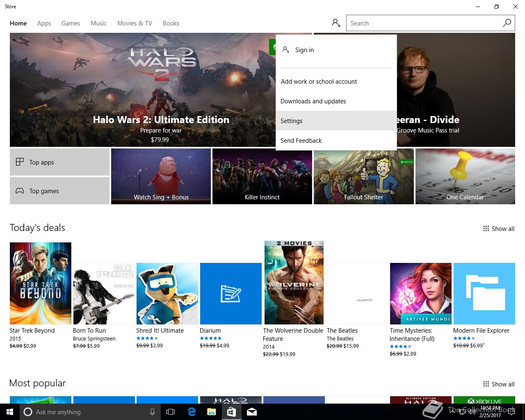Open the Mail app from taskbar
This screenshot has width=525, height=420.
[x=252, y=412]
